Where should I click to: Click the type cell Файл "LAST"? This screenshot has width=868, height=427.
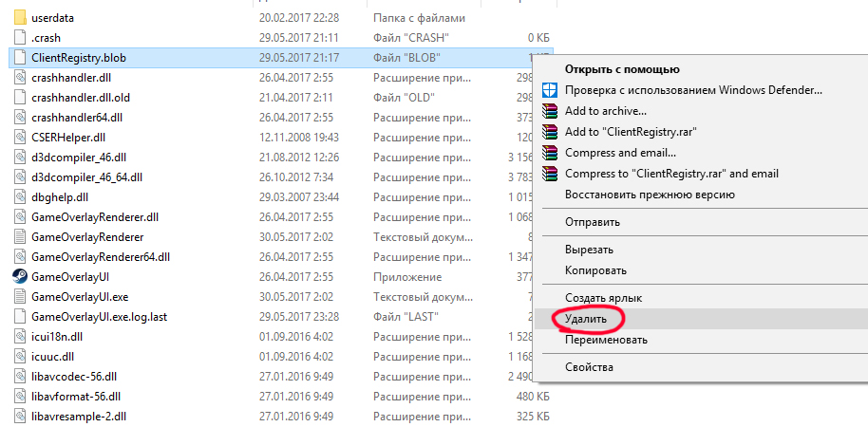click(406, 316)
